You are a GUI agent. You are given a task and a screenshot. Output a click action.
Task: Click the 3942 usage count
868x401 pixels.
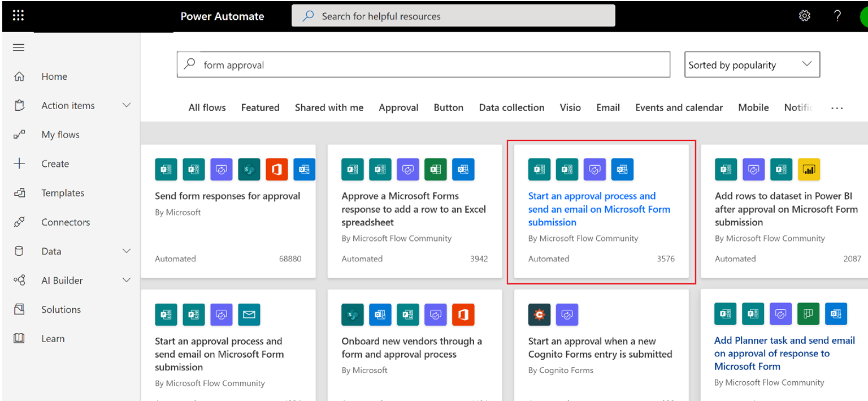click(479, 258)
